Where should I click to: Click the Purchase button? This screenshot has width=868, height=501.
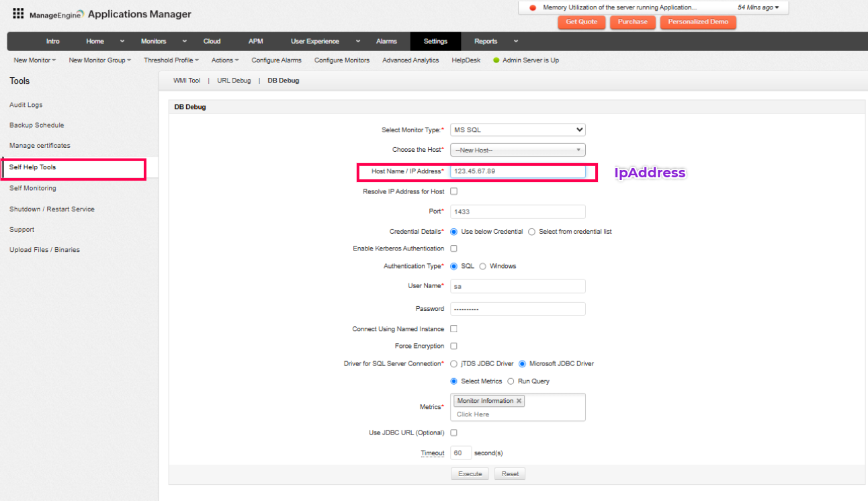633,22
